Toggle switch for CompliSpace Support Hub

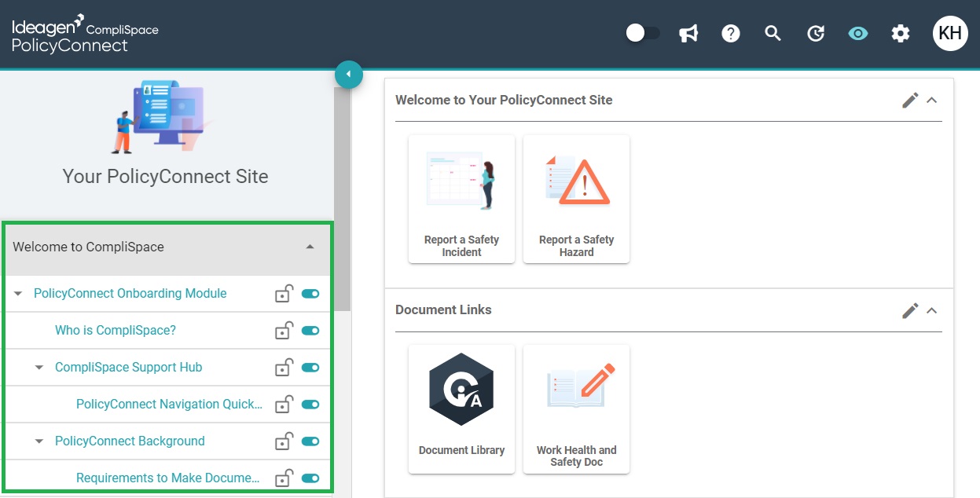[x=310, y=368]
